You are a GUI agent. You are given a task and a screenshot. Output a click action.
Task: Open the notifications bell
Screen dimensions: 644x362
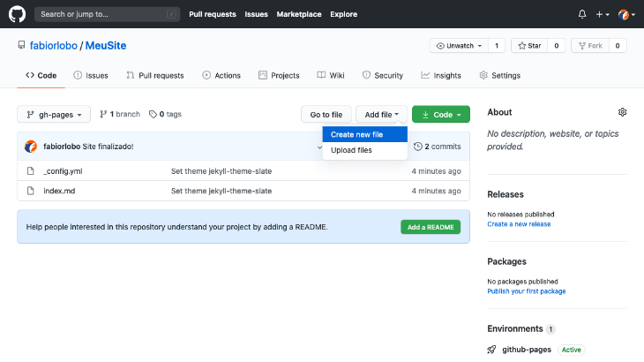click(x=582, y=14)
